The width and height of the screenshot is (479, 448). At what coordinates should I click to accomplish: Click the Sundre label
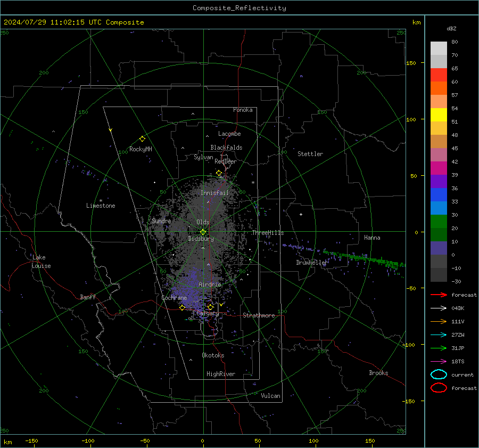[161, 221]
